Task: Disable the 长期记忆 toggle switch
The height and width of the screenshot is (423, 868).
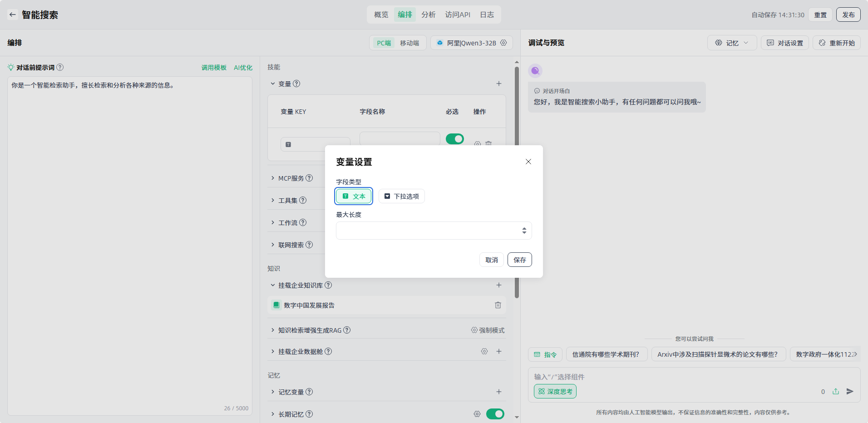Action: [x=495, y=414]
